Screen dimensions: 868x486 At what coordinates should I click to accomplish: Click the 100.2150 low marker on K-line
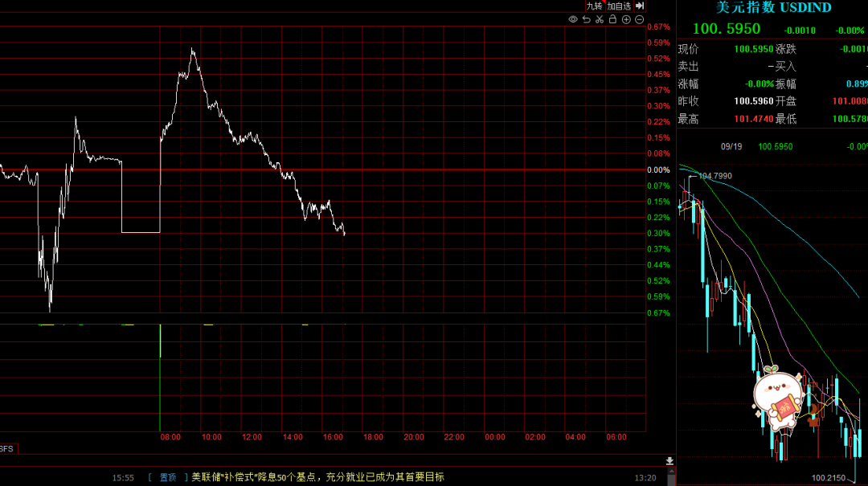[x=829, y=478]
